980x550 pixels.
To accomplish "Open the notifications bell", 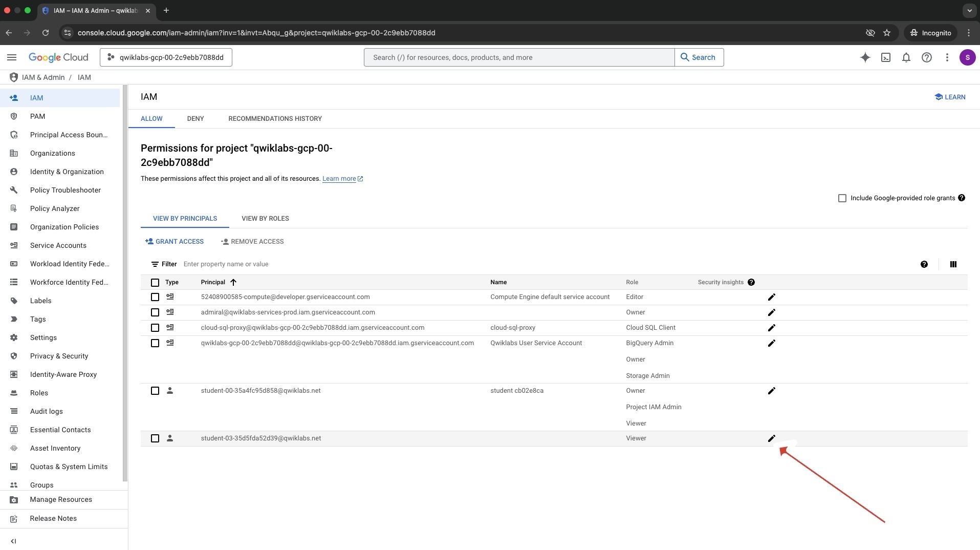I will (x=906, y=57).
